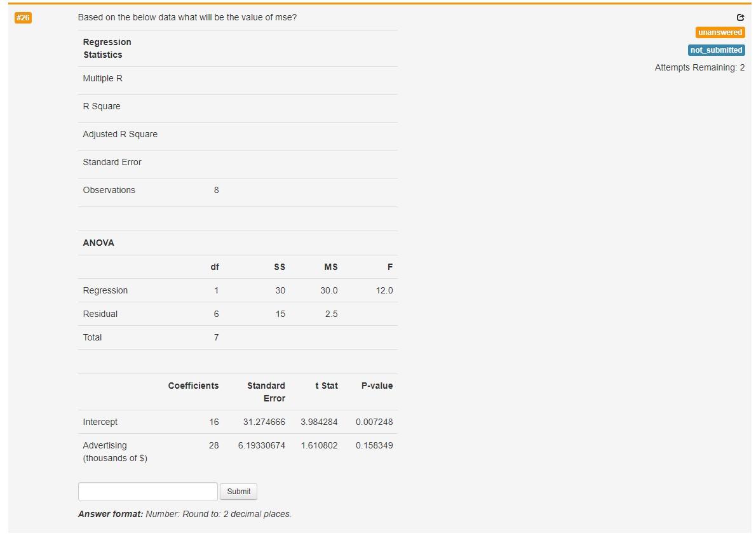This screenshot has width=756, height=538.
Task: Click the Residual row label
Action: click(x=100, y=314)
